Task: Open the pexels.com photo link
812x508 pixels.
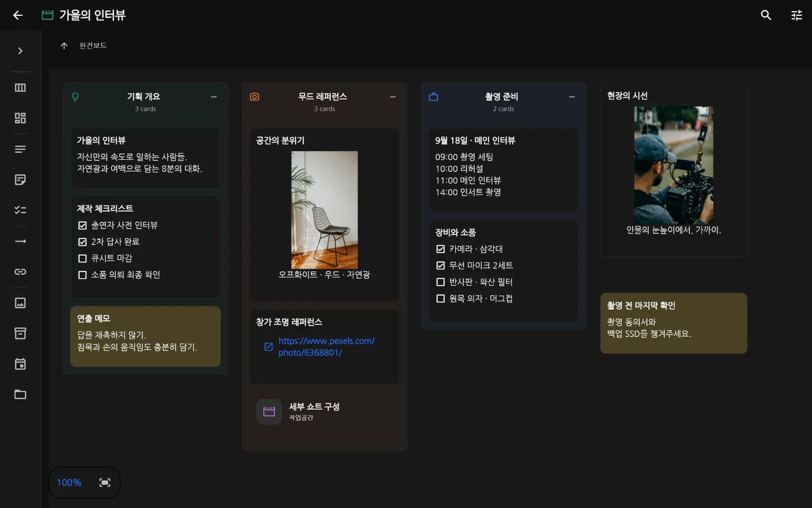Action: pyautogui.click(x=326, y=347)
